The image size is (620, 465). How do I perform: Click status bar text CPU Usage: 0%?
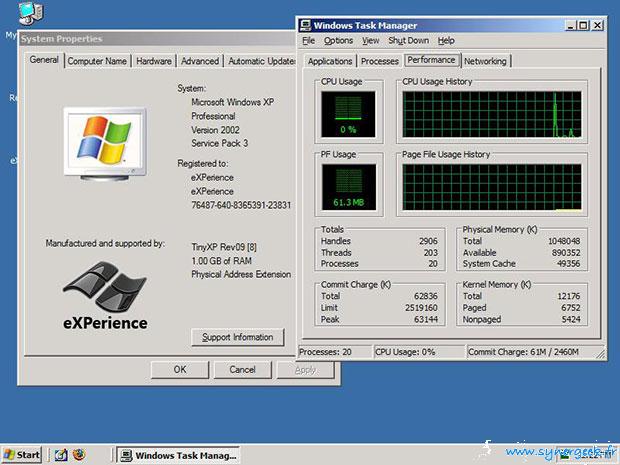[405, 352]
